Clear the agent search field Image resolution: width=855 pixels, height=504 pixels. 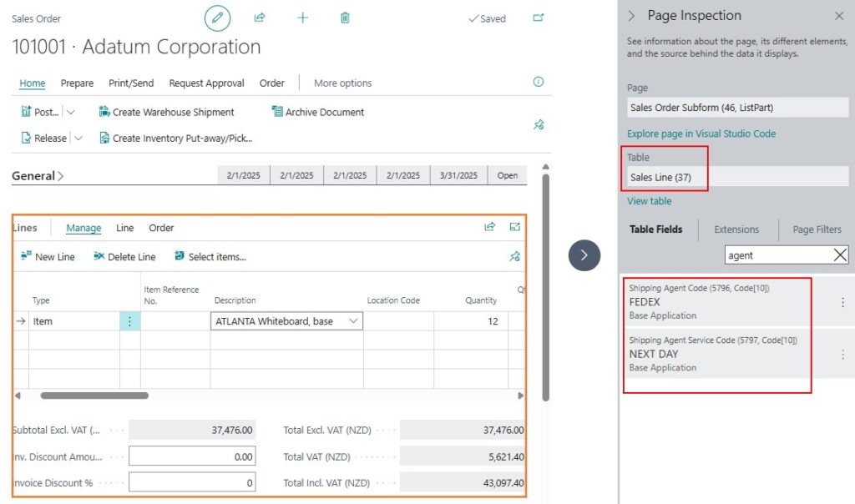(x=840, y=255)
